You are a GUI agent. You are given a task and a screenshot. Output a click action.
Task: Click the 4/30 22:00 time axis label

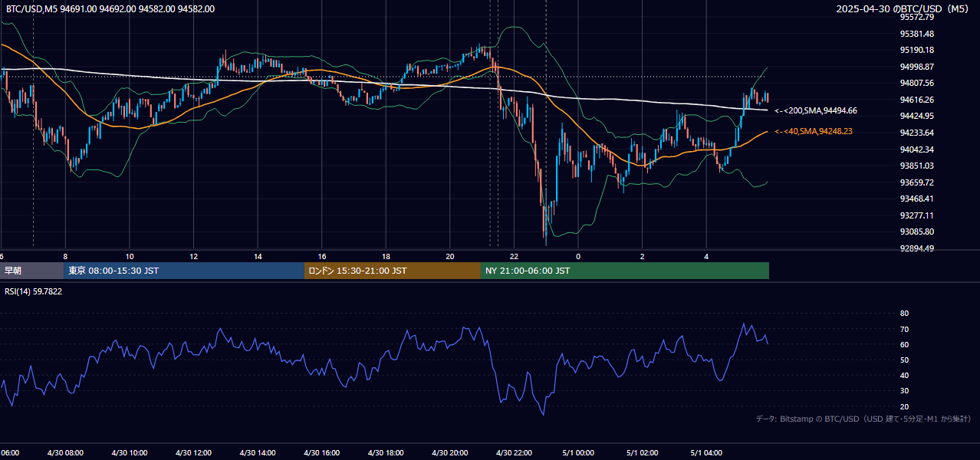[x=514, y=453]
